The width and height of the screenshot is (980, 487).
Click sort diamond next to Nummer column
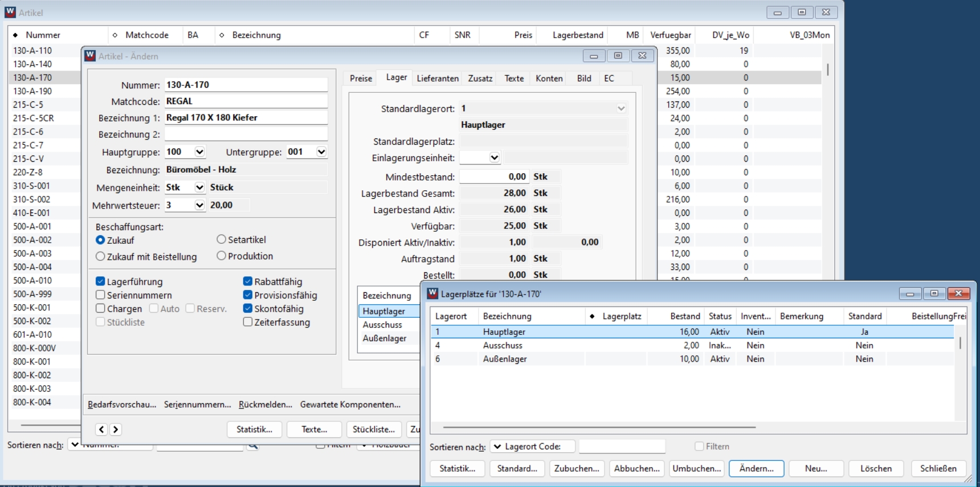(x=15, y=35)
